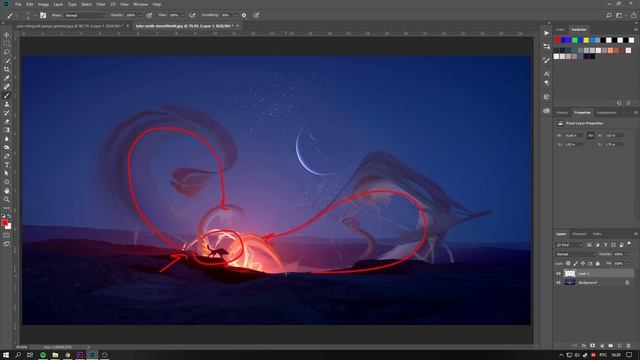Select the Horizontal Type tool
Image resolution: width=640 pixels, height=360 pixels.
point(7,164)
